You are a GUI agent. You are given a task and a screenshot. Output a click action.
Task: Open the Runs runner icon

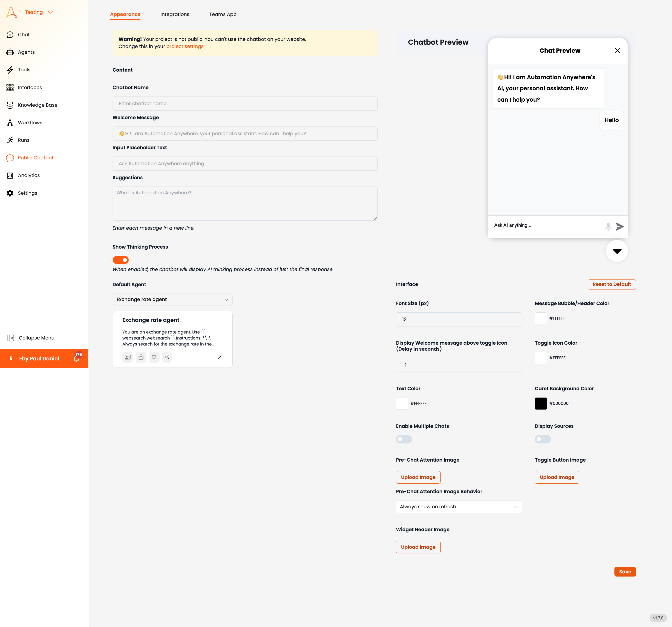[10, 140]
